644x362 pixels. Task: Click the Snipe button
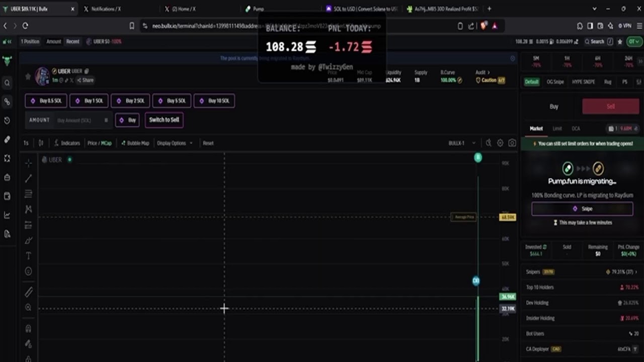[582, 209]
